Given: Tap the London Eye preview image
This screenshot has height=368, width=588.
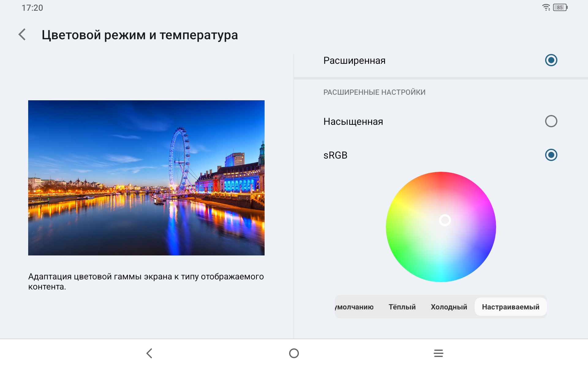Looking at the screenshot, I should tap(146, 178).
